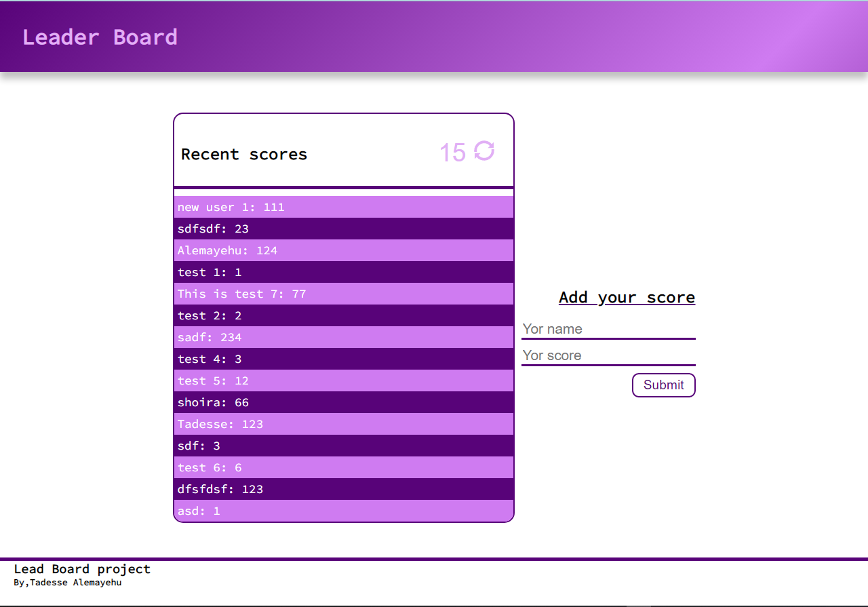Click the 'This is test 7: 77' row
This screenshot has height=607, width=868.
[241, 294]
